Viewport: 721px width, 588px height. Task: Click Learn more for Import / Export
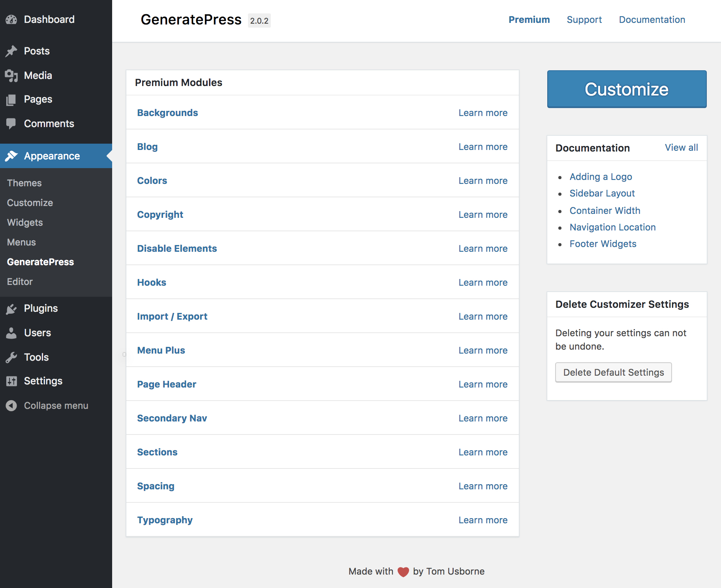(x=483, y=316)
